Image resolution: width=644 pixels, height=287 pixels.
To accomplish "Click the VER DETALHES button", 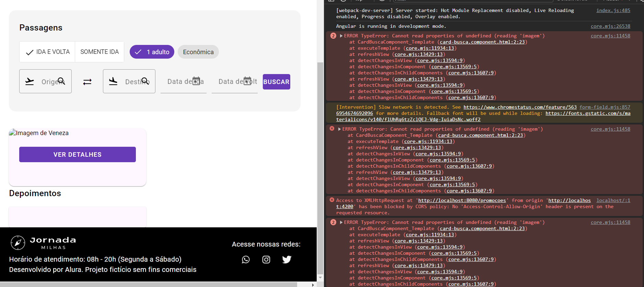I will pos(78,154).
